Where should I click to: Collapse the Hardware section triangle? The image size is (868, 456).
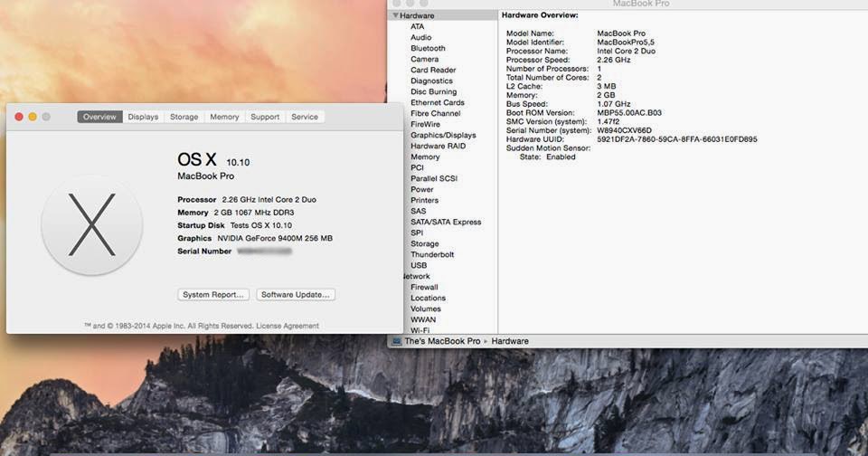[395, 15]
